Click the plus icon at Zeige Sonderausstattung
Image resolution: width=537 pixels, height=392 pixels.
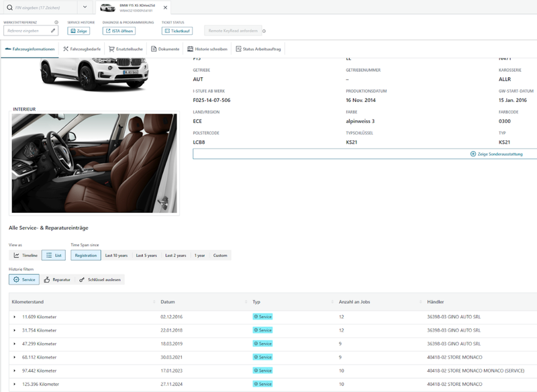tap(473, 154)
